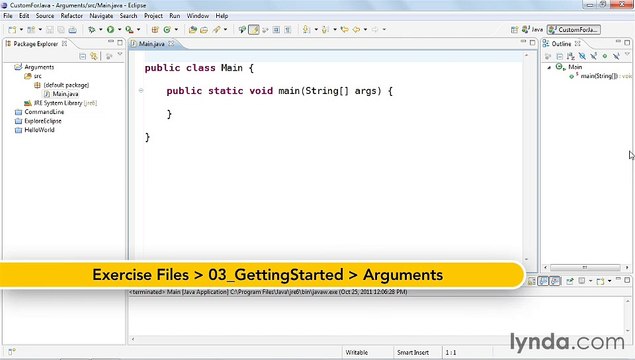Open the Back history dropdown arrow
This screenshot has height=360, width=635.
click(365, 30)
